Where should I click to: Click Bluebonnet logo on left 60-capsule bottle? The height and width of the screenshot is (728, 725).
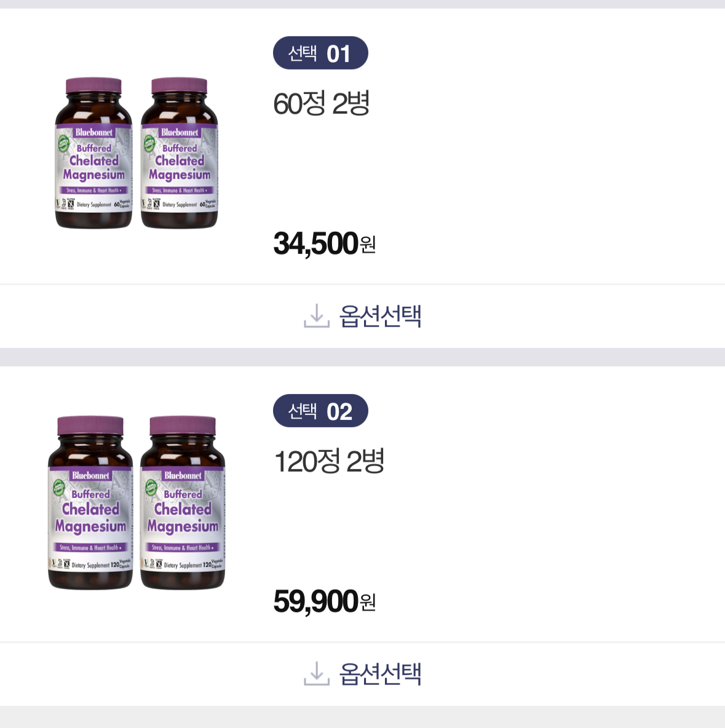[x=94, y=132]
